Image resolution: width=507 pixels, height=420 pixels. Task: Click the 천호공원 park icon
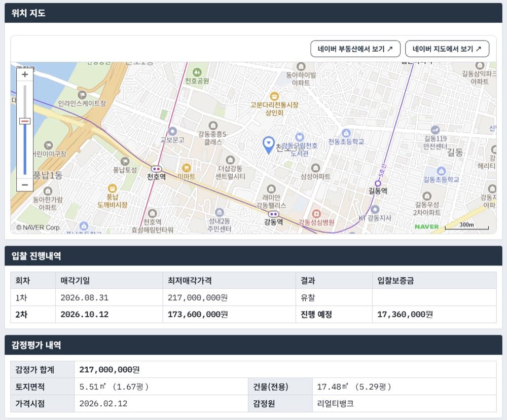(197, 72)
